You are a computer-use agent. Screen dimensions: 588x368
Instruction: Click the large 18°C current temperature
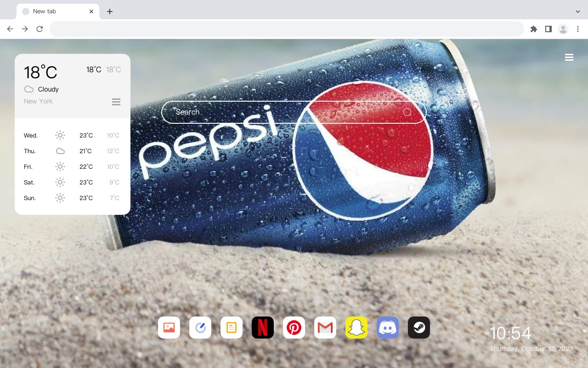40,72
